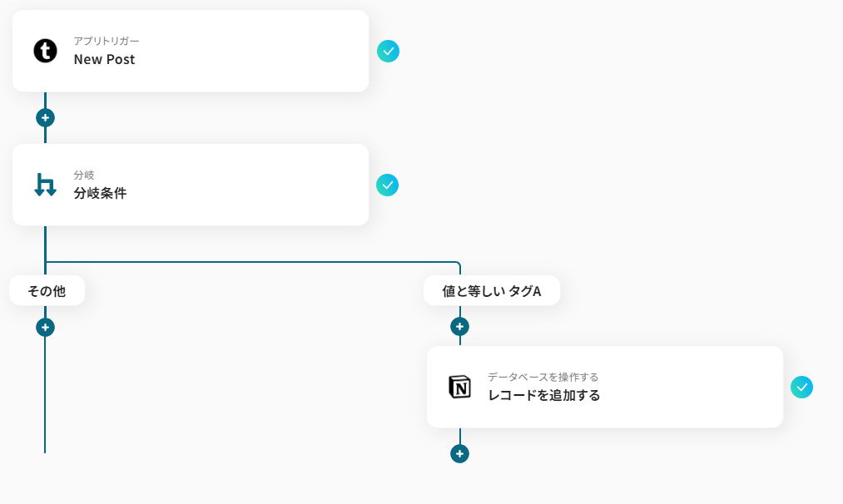Click the plus icon below the Notion operation

click(x=459, y=454)
